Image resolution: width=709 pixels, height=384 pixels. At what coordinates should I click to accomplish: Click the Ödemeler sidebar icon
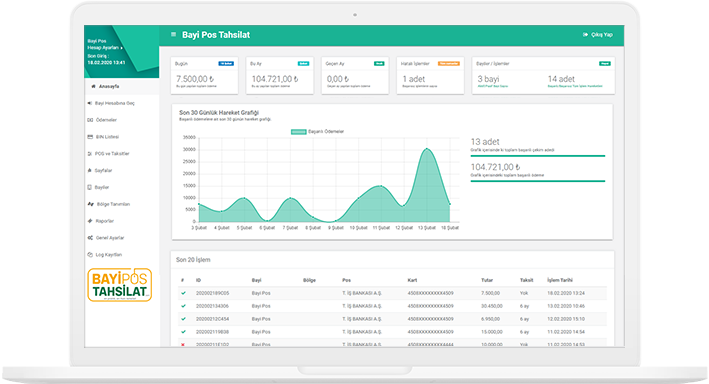pos(90,120)
